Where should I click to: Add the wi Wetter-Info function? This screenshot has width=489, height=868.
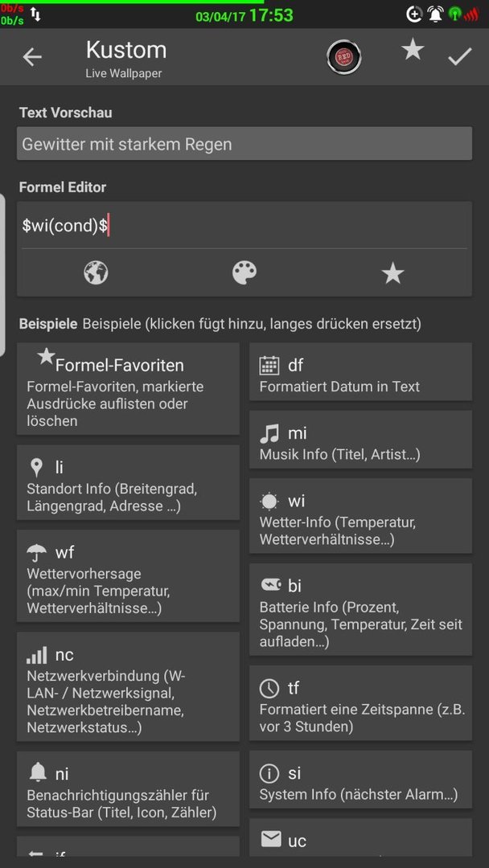[x=360, y=516]
